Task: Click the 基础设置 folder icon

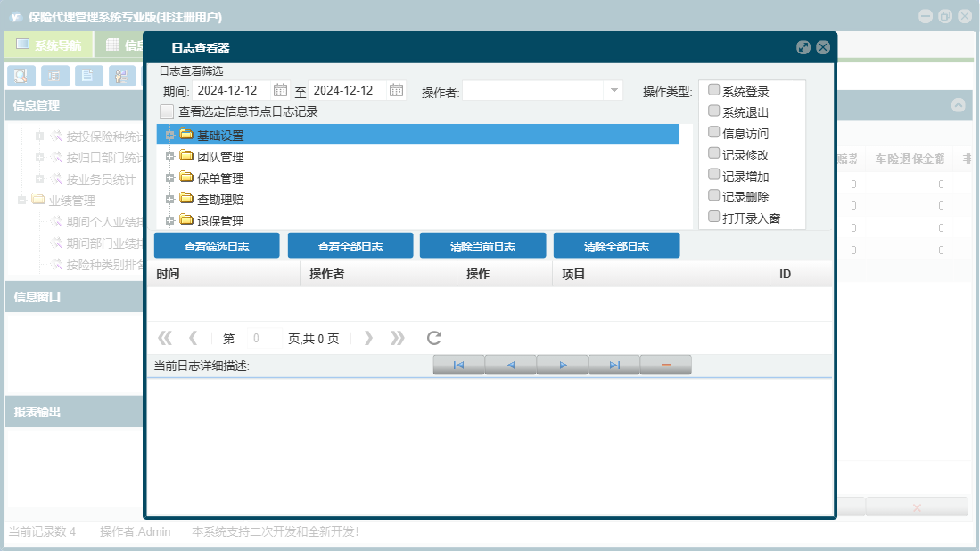Action: (x=186, y=135)
